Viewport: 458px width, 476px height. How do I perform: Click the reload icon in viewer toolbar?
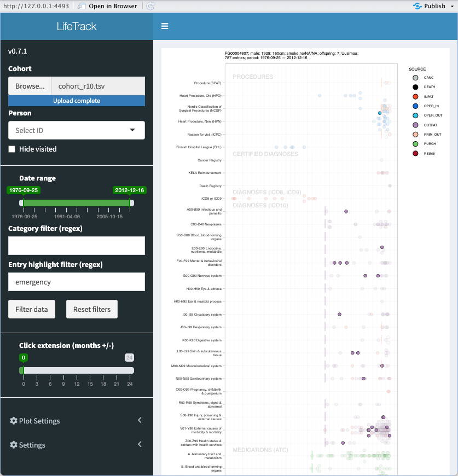click(x=150, y=6)
